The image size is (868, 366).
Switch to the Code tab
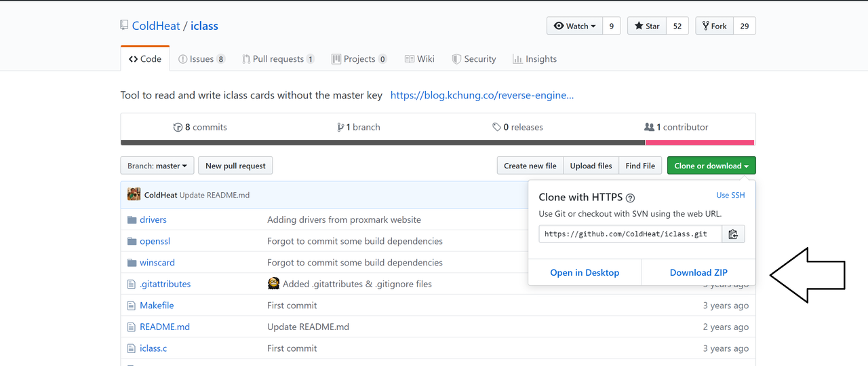(145, 59)
